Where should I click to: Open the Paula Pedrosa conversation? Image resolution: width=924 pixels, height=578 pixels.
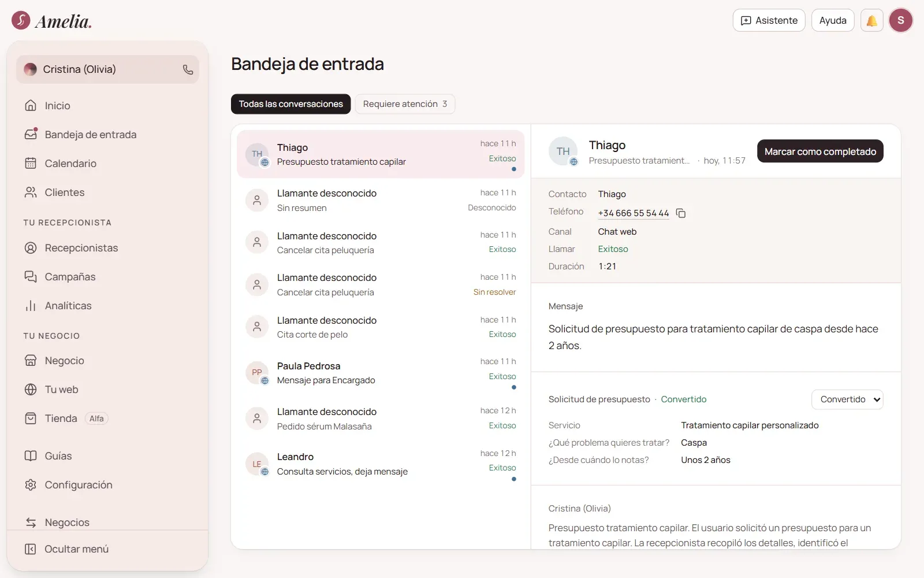click(x=381, y=373)
